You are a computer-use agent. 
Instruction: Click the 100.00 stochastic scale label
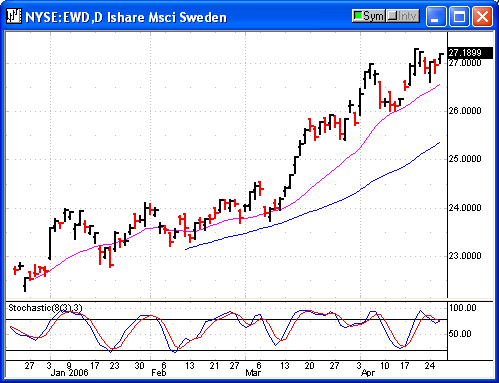[463, 308]
